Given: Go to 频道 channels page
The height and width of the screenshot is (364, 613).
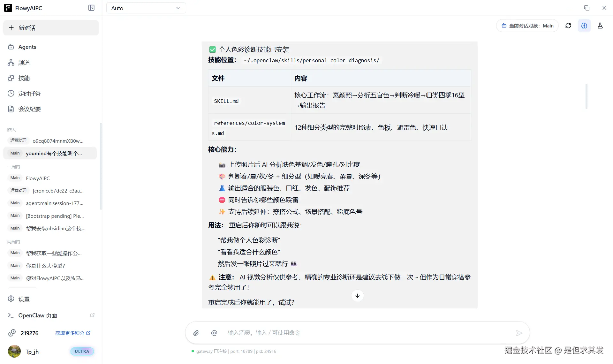Looking at the screenshot, I should pyautogui.click(x=24, y=63).
